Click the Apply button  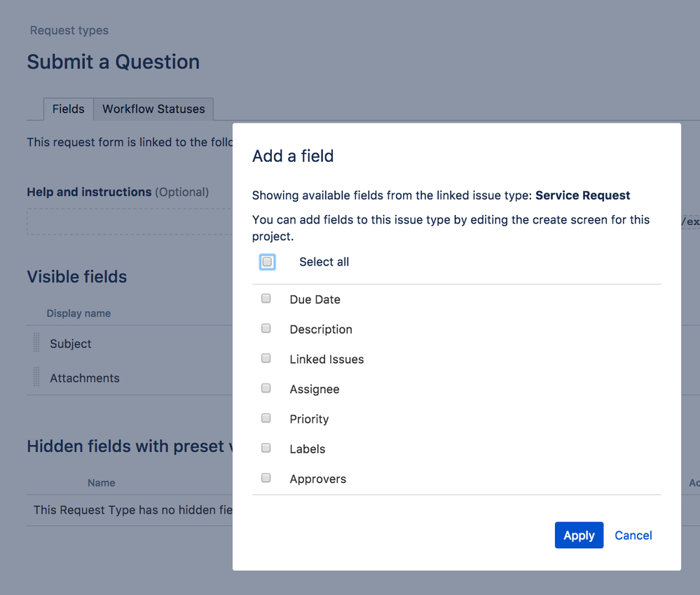(579, 535)
